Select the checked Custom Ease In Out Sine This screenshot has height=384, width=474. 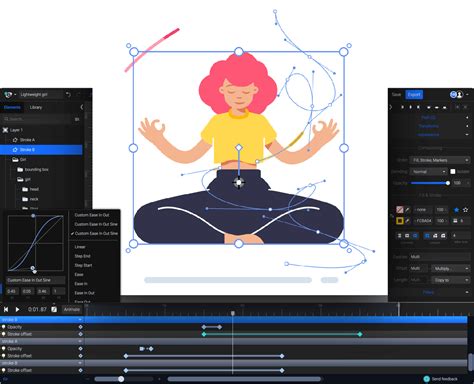coord(96,234)
